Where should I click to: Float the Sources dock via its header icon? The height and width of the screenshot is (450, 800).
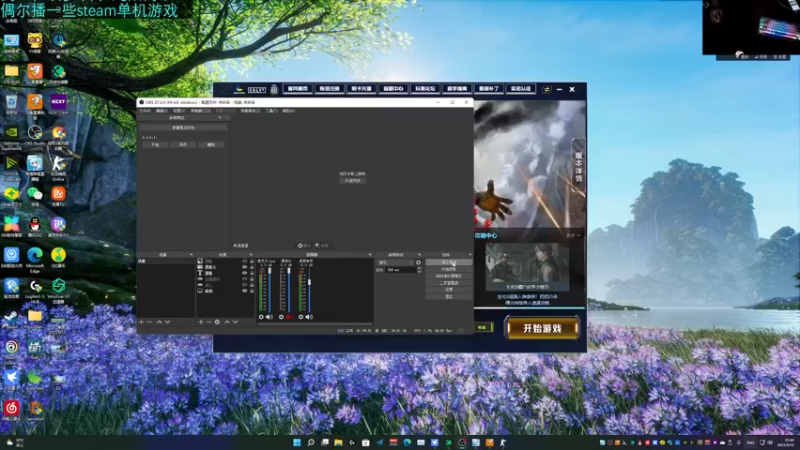click(x=251, y=255)
